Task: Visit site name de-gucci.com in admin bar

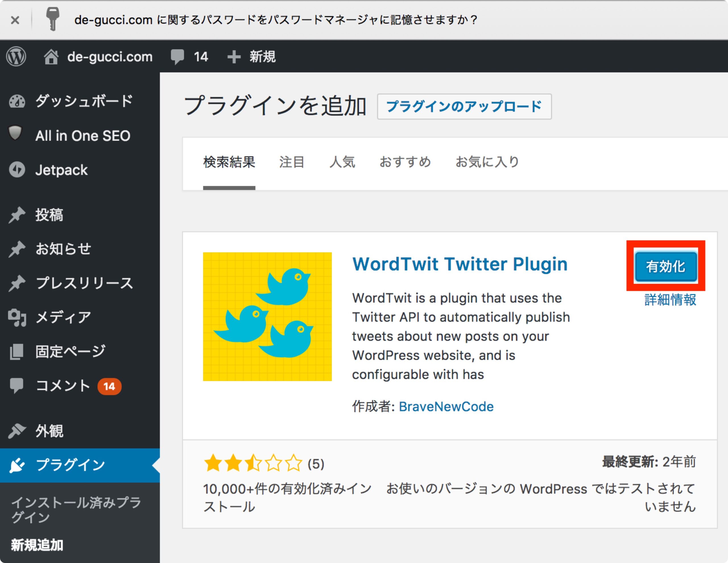Action: click(110, 57)
